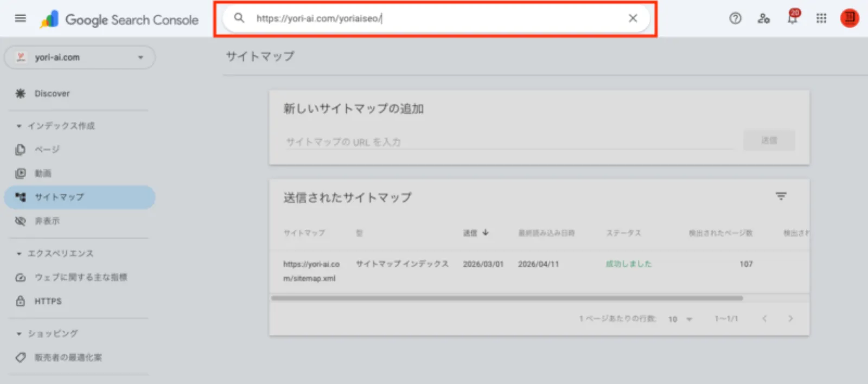Image resolution: width=868 pixels, height=384 pixels.
Task: Click the Discover asterisk icon
Action: (21, 94)
